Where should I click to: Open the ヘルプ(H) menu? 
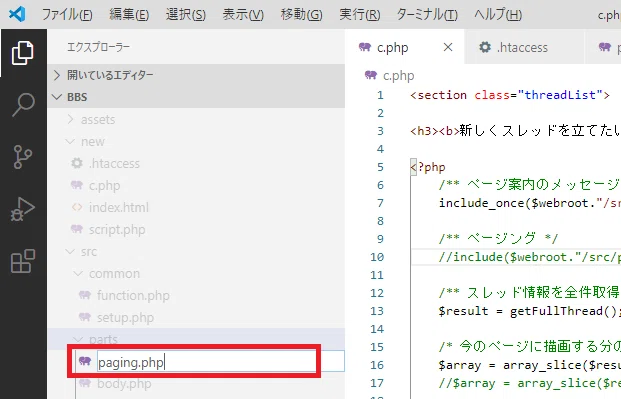click(x=498, y=15)
